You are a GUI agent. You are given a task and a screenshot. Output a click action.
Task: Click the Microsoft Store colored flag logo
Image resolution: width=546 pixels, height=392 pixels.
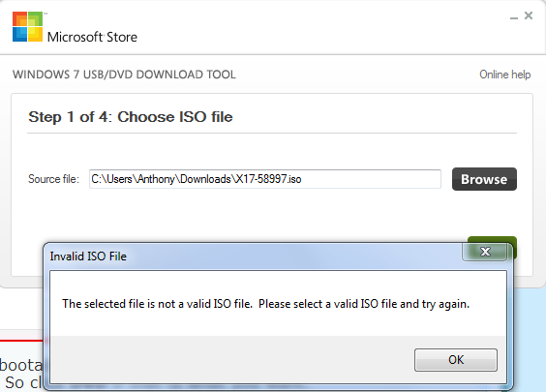tap(27, 26)
